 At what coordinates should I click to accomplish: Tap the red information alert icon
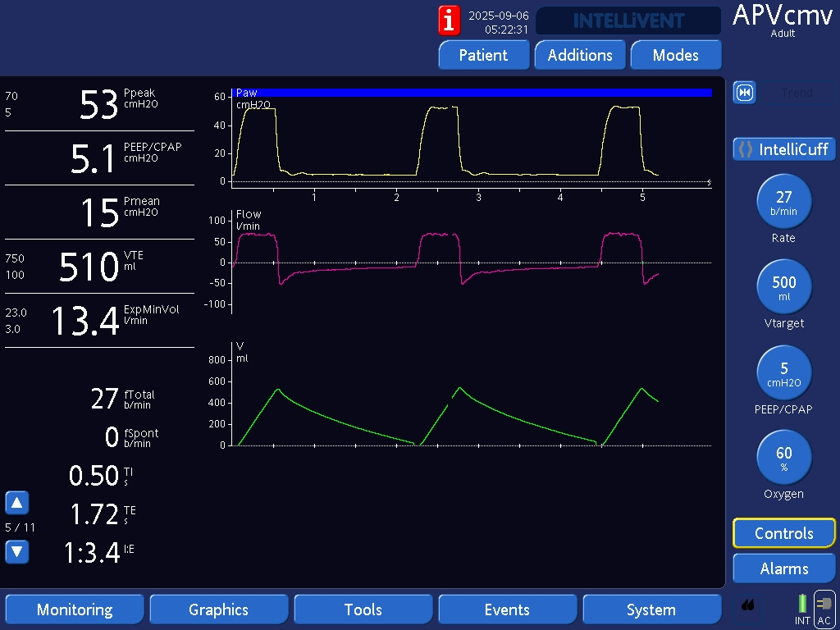449,20
